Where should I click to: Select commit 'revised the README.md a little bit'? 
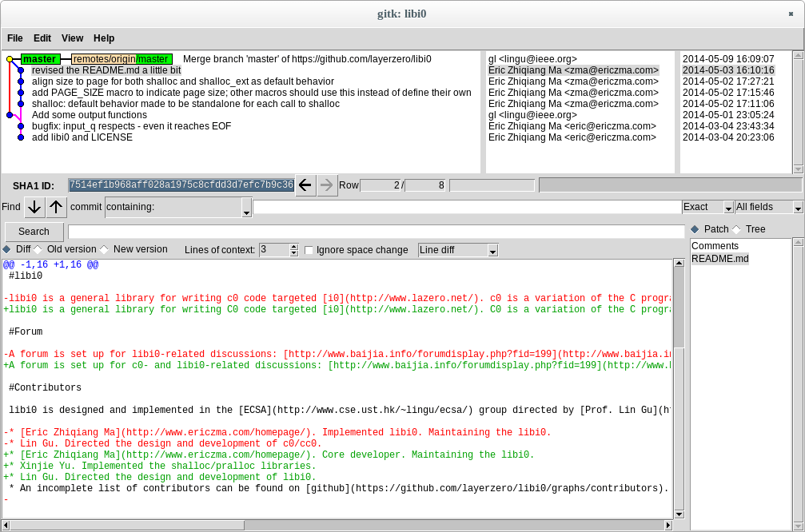(x=106, y=70)
